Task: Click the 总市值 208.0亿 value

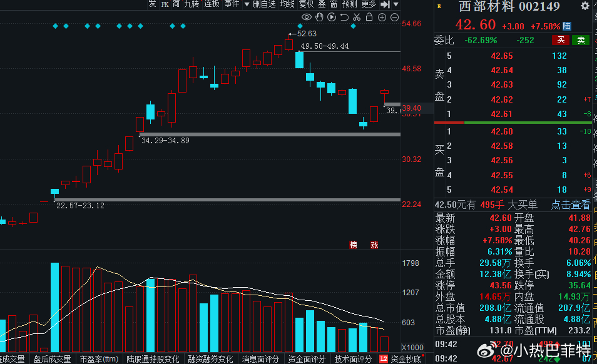Action: [496, 308]
